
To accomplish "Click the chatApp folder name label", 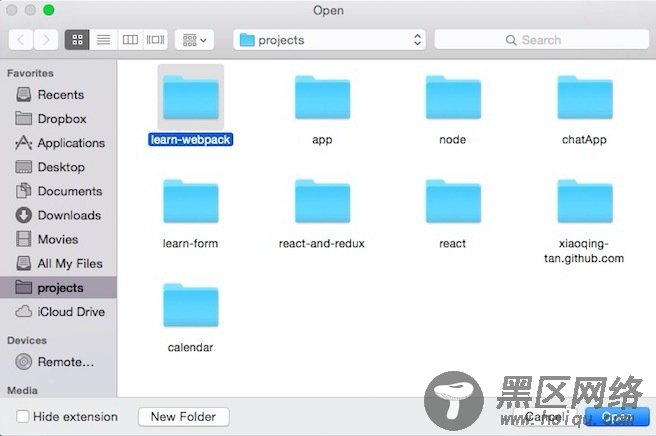I will point(584,140).
